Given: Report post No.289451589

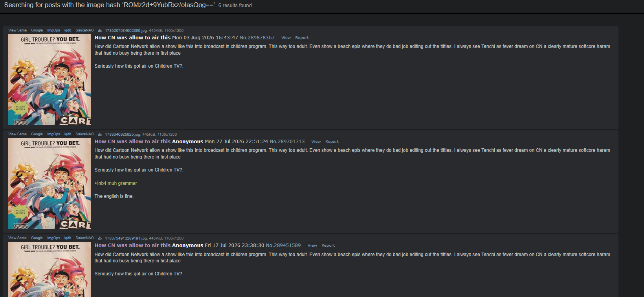Looking at the screenshot, I should click(328, 245).
